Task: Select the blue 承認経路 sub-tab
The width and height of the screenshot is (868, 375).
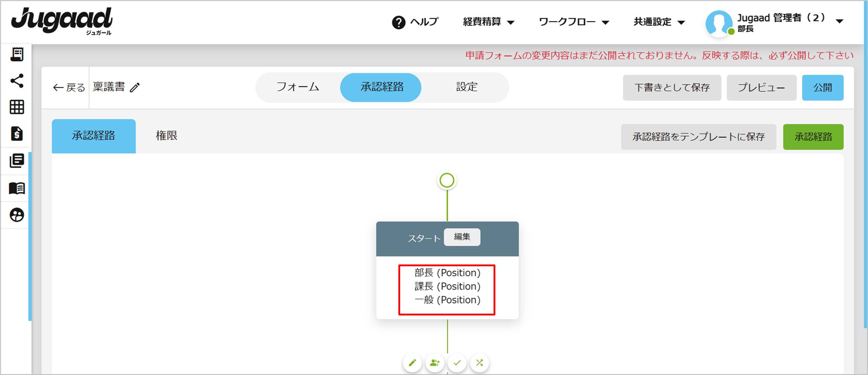Action: point(94,136)
